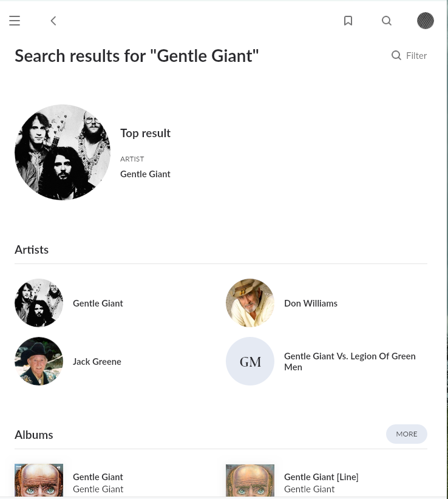Open the Gentle Giant album cover
This screenshot has width=448, height=499.
pyautogui.click(x=39, y=480)
